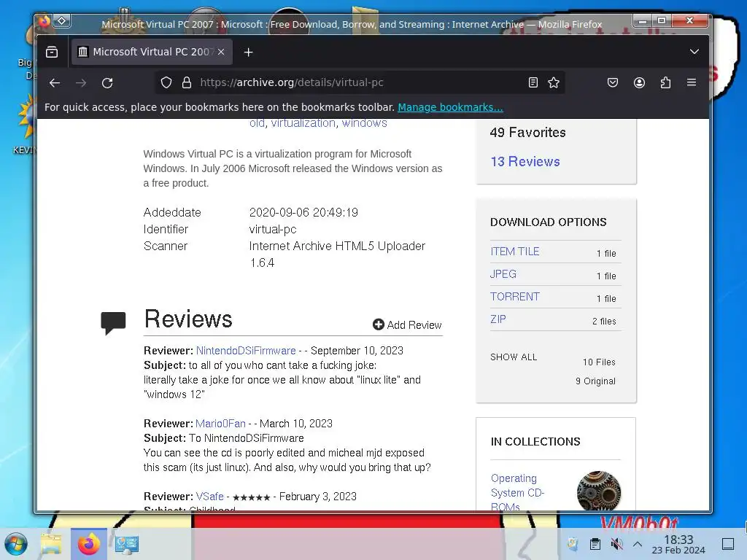The image size is (747, 560).
Task: Click the forward navigation arrow
Action: (x=81, y=83)
